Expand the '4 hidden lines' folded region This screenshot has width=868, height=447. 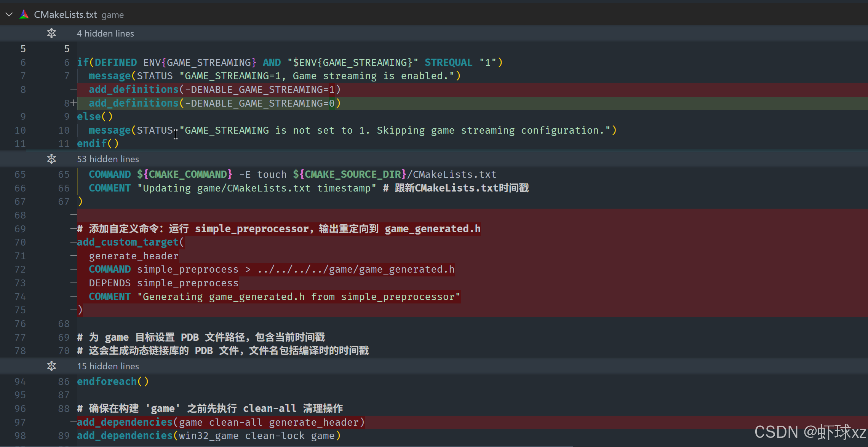[105, 34]
